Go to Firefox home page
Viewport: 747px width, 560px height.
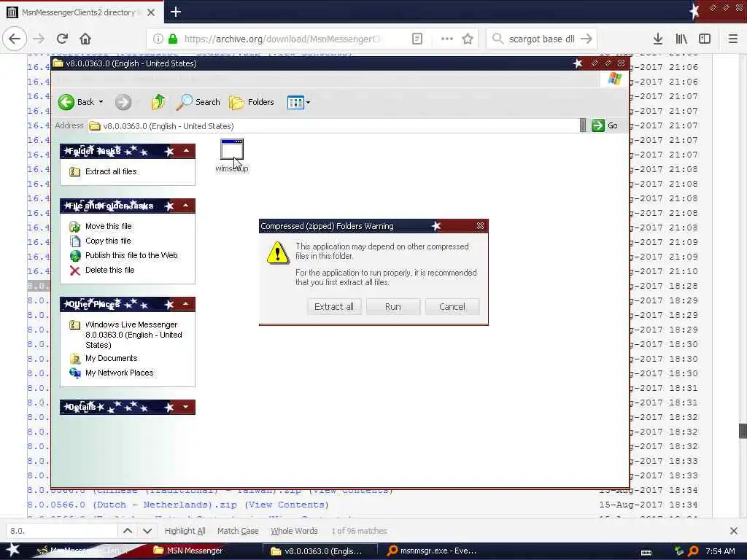point(85,39)
